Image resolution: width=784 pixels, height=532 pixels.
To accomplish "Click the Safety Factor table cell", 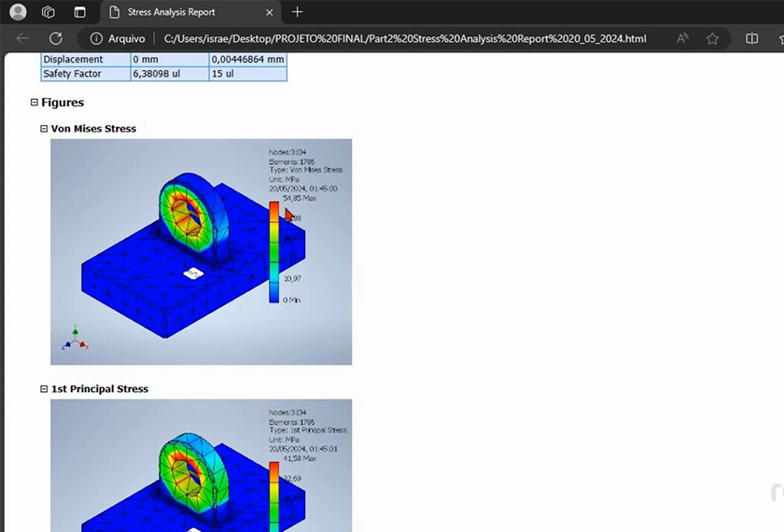I will pos(85,74).
